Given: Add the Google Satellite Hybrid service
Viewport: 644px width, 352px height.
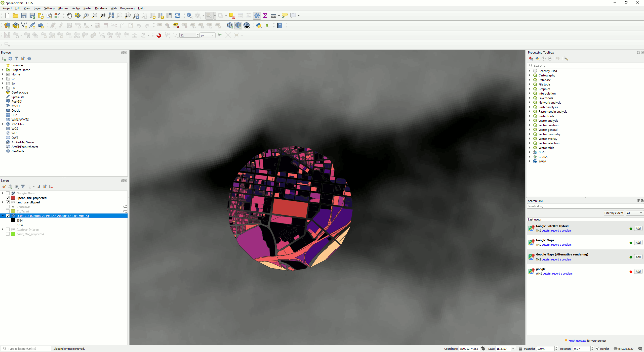Looking at the screenshot, I should pyautogui.click(x=638, y=229).
